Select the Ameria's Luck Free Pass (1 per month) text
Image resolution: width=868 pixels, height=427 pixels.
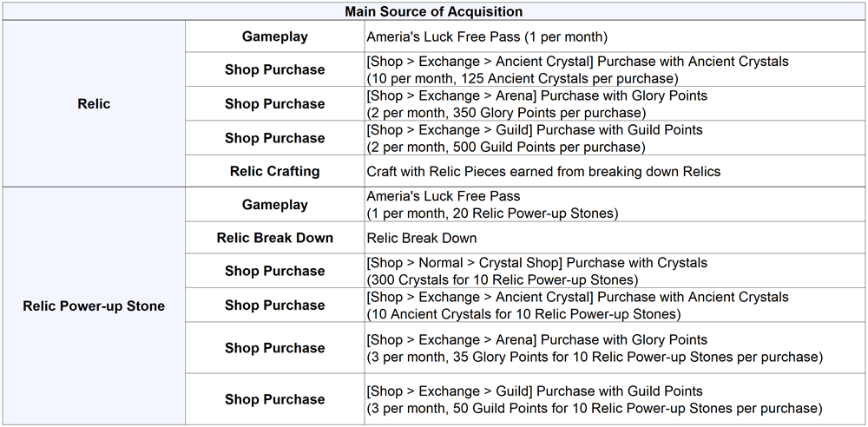[x=487, y=37]
